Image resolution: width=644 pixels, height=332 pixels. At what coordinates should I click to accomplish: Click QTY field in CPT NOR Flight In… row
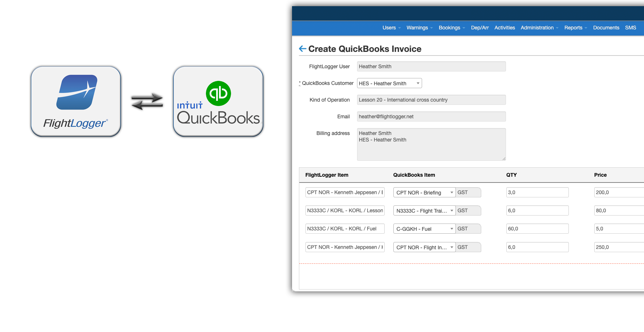pos(538,247)
